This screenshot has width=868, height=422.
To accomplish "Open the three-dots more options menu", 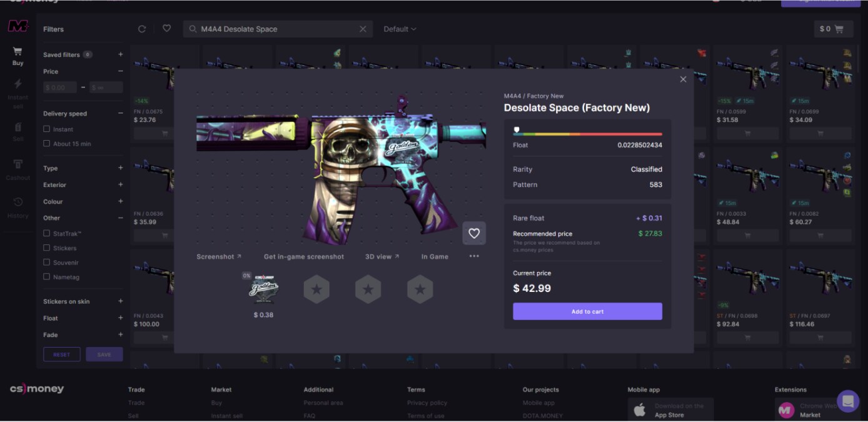I will tap(475, 256).
